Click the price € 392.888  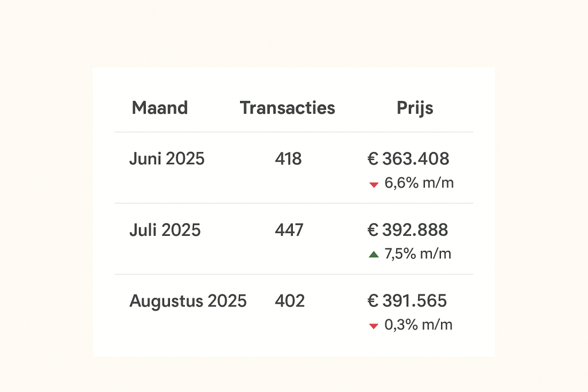pyautogui.click(x=408, y=230)
